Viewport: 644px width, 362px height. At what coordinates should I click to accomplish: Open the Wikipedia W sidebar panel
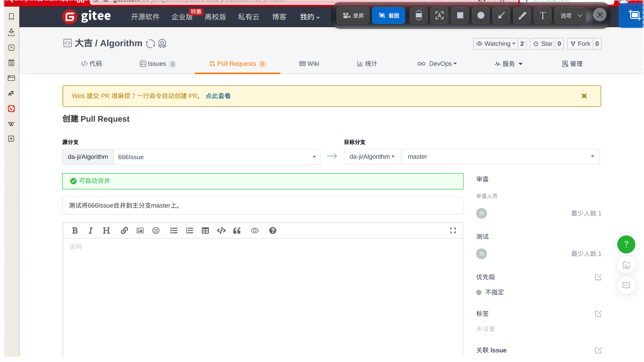click(x=12, y=124)
